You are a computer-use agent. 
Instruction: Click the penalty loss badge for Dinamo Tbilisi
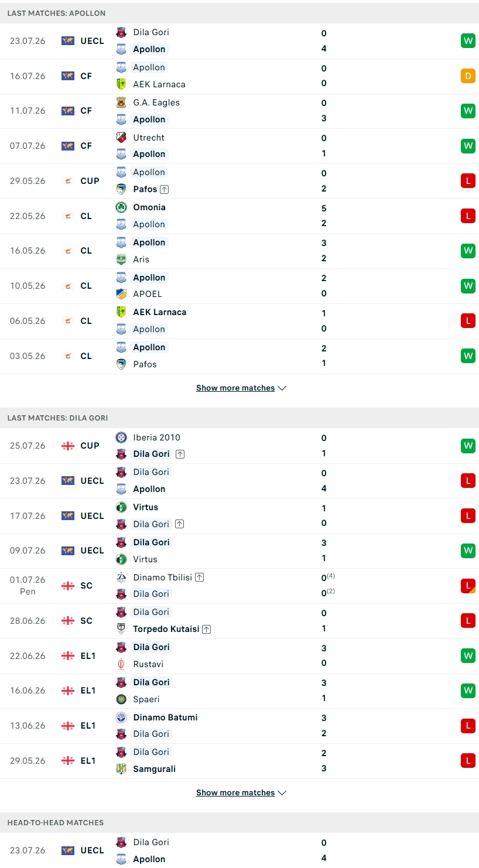pos(468,586)
